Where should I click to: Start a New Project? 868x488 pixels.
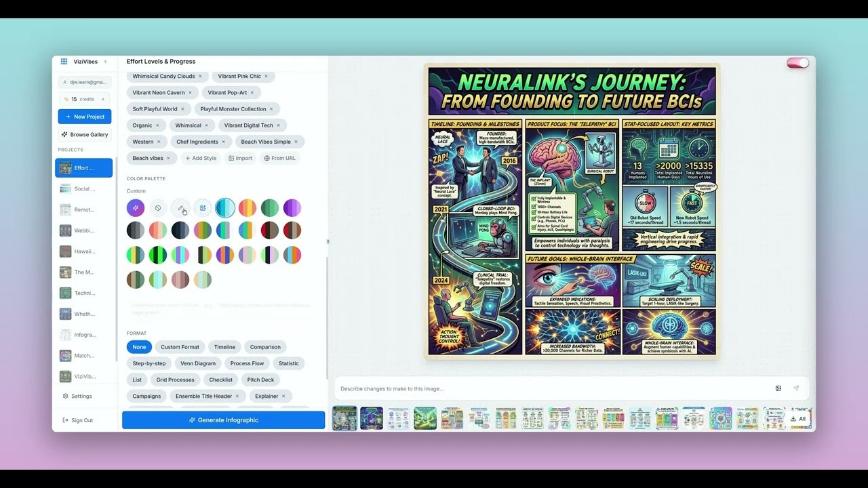85,117
